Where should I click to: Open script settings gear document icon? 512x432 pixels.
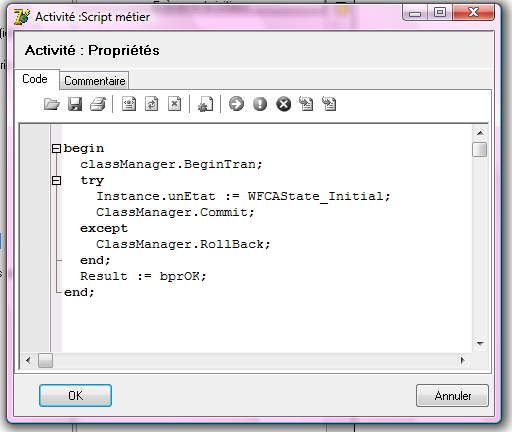click(x=205, y=104)
